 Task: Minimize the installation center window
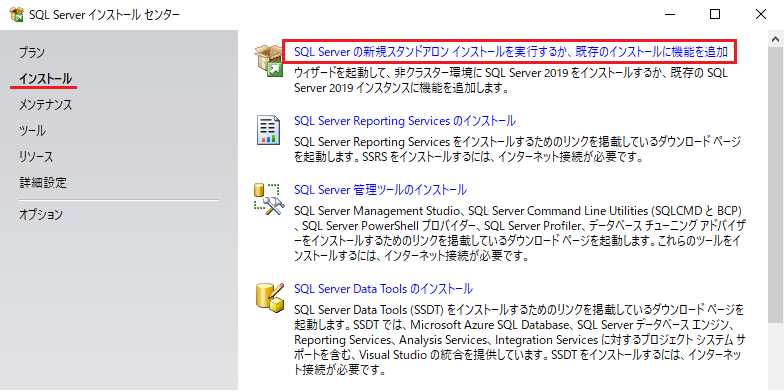click(669, 14)
